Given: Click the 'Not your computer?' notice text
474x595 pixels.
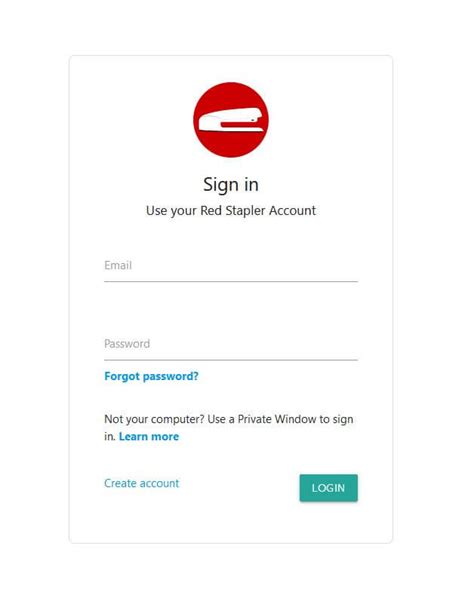Looking at the screenshot, I should click(229, 428).
